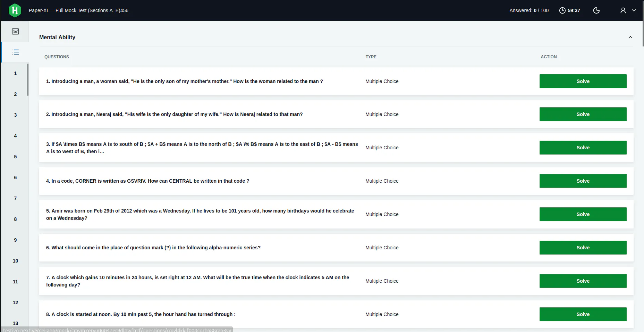Click the sidebar number list scrollbar
This screenshot has width=644, height=332.
[x=28, y=80]
